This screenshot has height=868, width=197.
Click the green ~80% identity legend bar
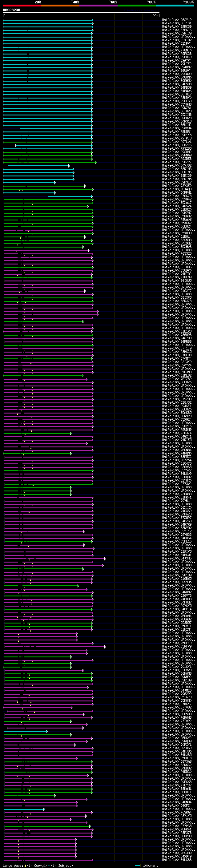tap(137, 6)
